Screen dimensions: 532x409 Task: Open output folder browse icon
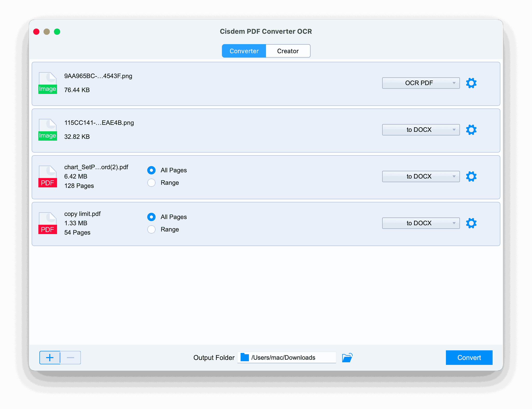pos(347,358)
